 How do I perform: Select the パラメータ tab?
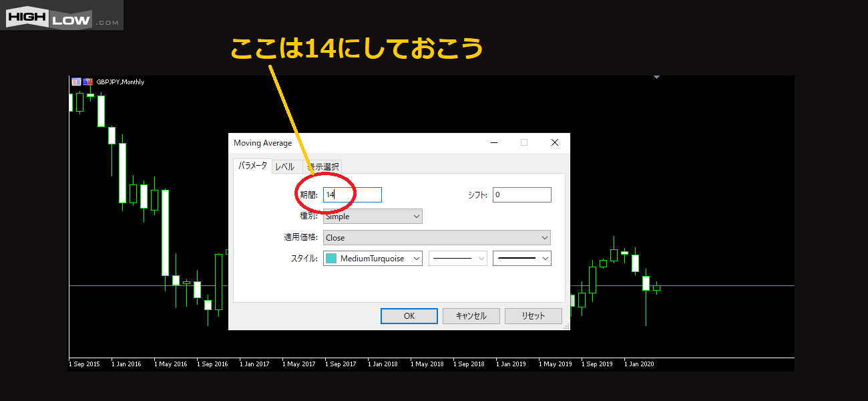[x=252, y=166]
